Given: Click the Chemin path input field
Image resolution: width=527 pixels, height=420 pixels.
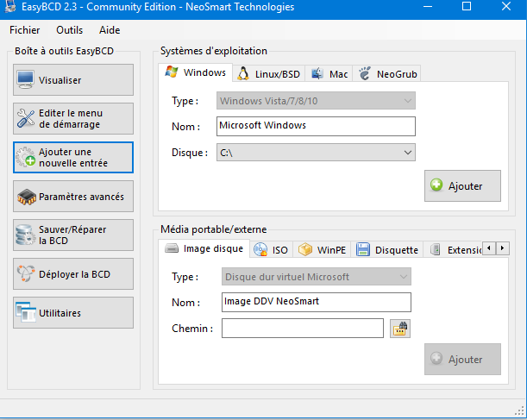Looking at the screenshot, I should 302,329.
